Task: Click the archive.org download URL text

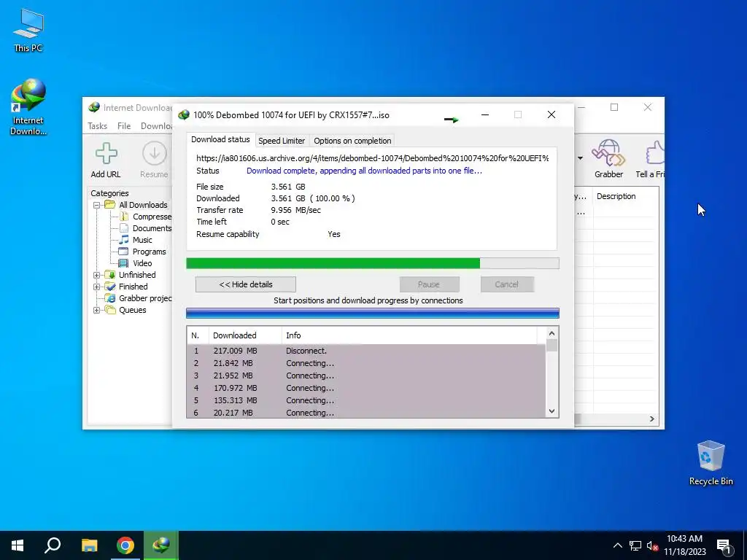Action: pos(373,158)
